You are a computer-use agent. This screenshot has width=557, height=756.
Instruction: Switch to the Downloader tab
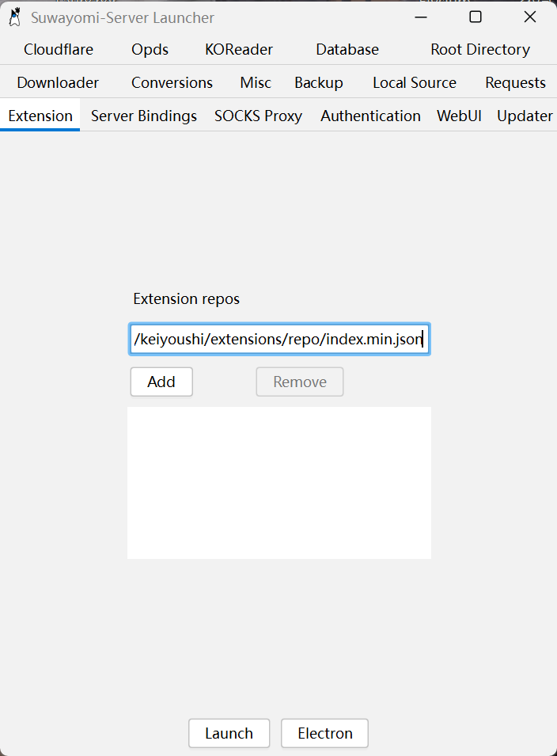pos(58,82)
